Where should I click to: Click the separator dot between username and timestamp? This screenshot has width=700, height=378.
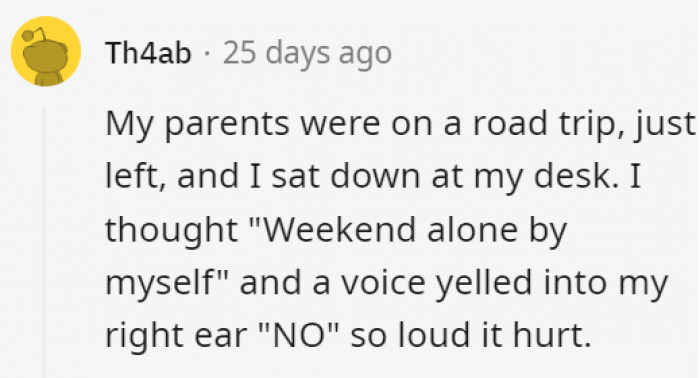(207, 54)
